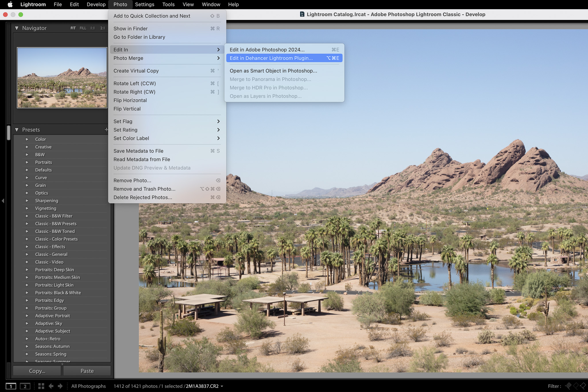Open the Settings menu
588x392 pixels.
[144, 4]
